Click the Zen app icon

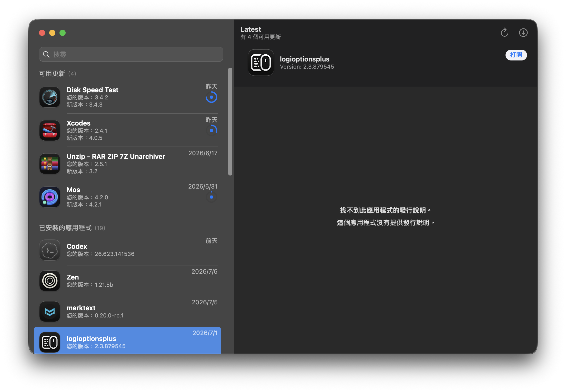pyautogui.click(x=50, y=281)
